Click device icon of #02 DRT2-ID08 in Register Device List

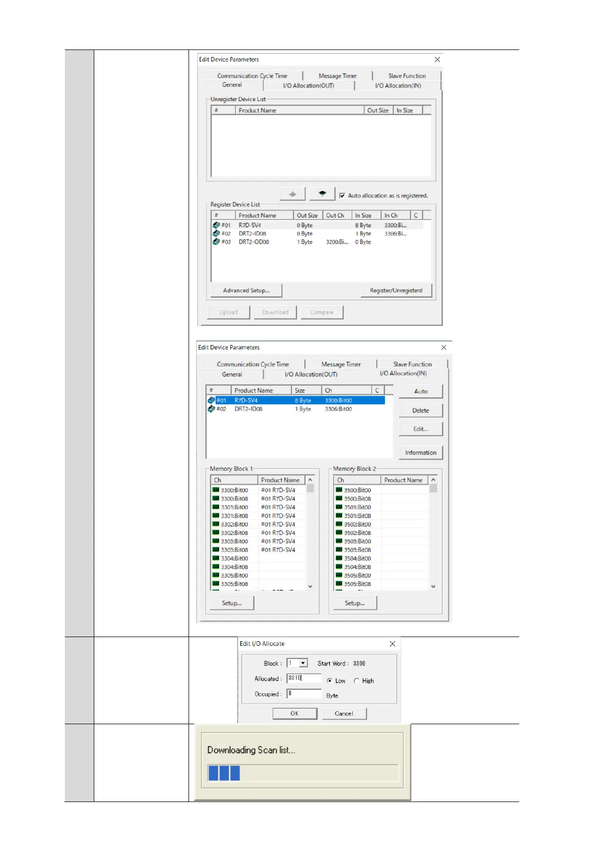(x=216, y=233)
